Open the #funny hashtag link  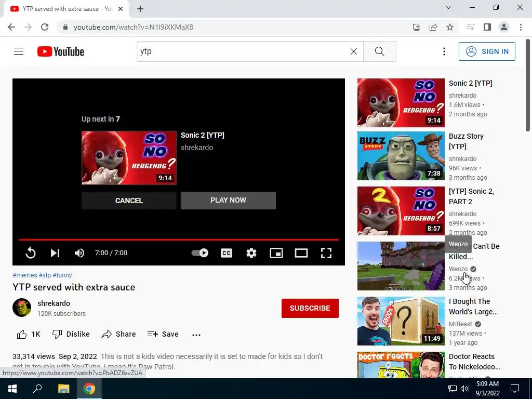[x=62, y=275]
